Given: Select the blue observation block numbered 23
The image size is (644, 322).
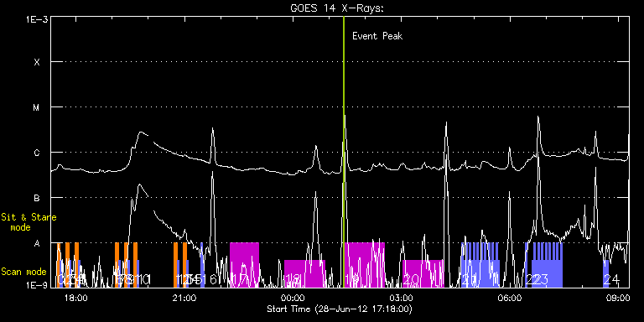Looking at the screenshot, I should coord(547,265).
